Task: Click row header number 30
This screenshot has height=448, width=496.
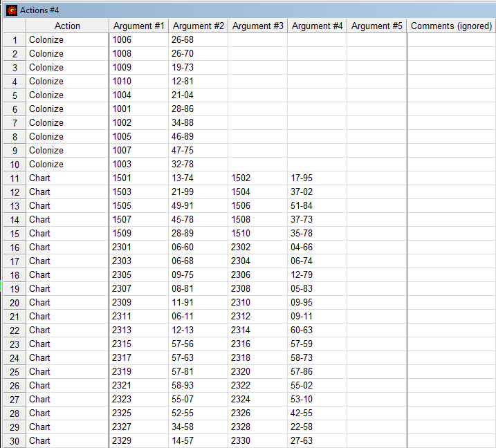Action: click(14, 440)
